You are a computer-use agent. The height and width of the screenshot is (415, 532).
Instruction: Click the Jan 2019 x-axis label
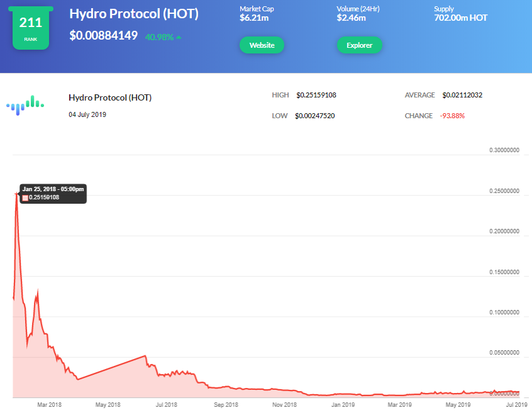(343, 405)
